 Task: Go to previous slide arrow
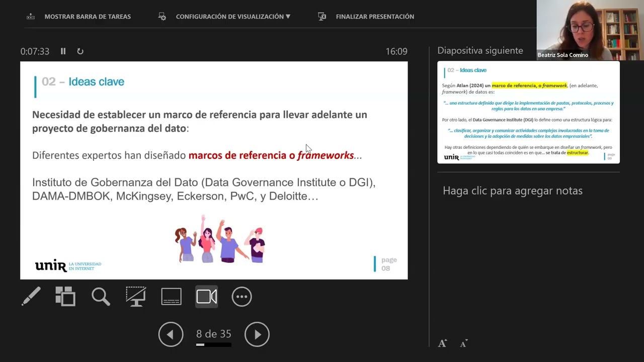(171, 334)
